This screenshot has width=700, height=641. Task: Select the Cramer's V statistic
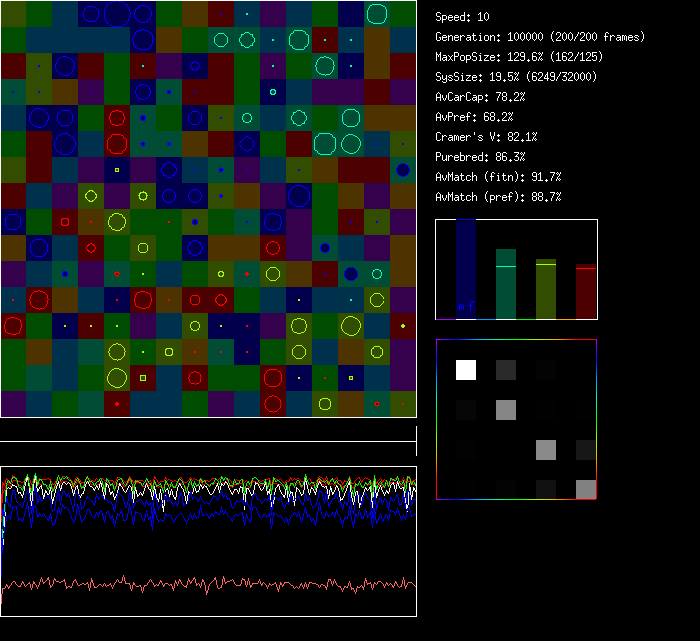pyautogui.click(x=487, y=137)
